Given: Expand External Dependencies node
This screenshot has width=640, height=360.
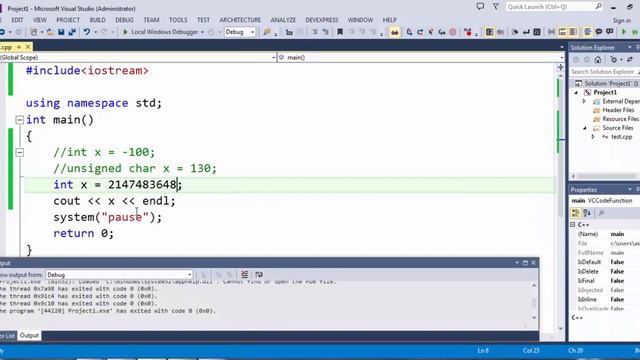Looking at the screenshot, I should (584, 101).
